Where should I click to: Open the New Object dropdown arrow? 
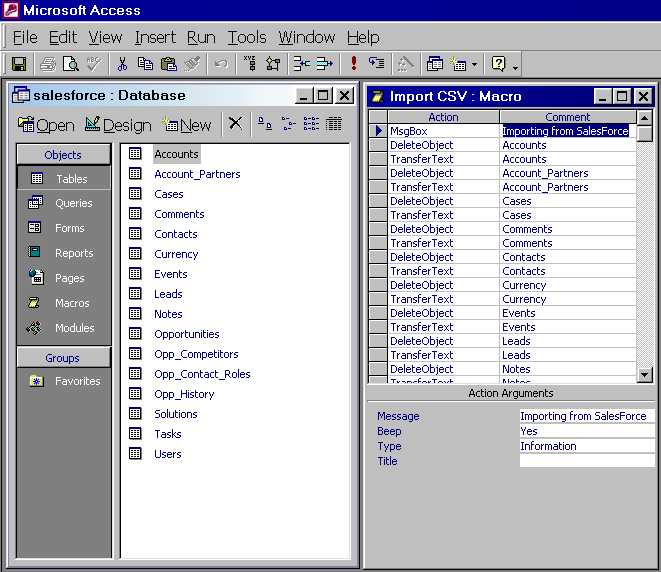tap(474, 65)
